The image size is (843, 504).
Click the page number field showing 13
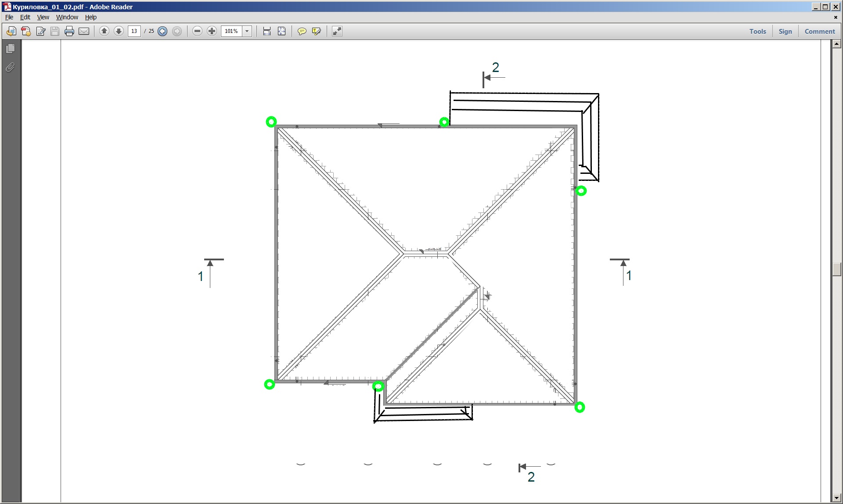pos(134,31)
